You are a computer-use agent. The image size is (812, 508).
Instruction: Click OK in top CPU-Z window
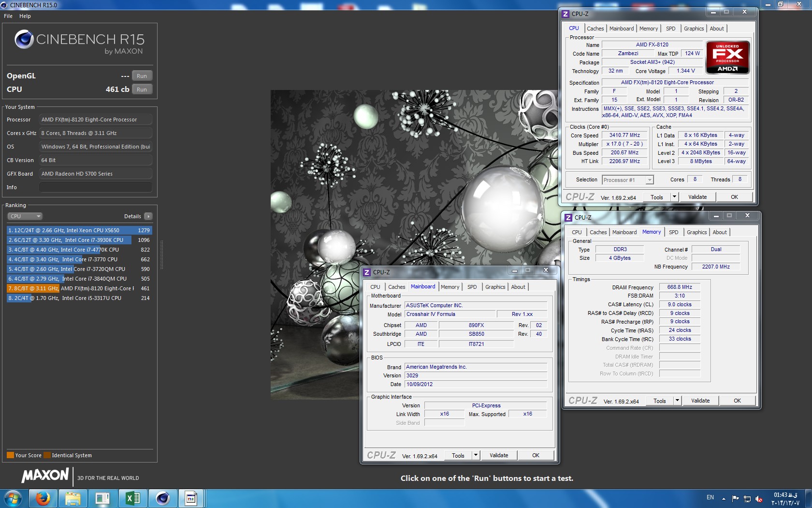[734, 197]
